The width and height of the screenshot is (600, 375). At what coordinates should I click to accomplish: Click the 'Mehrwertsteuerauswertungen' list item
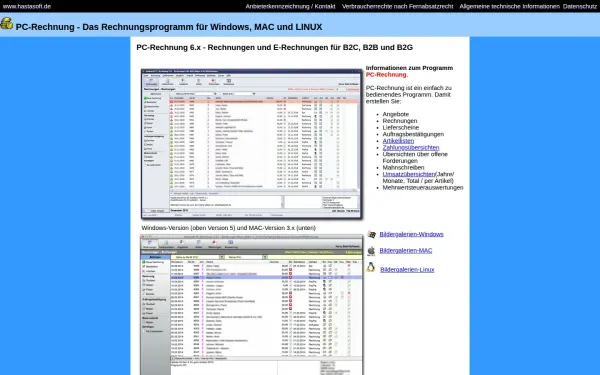423,188
